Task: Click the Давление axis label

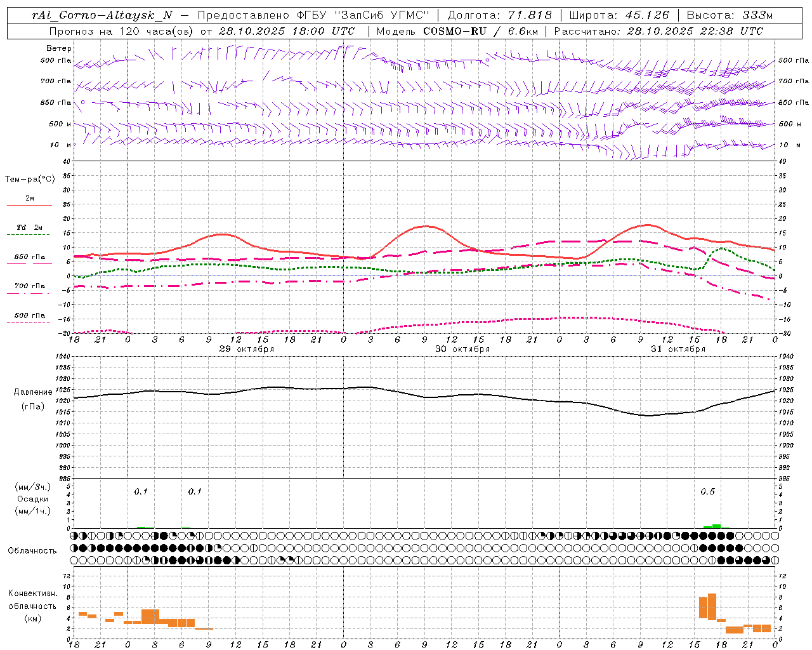Action: point(33,392)
